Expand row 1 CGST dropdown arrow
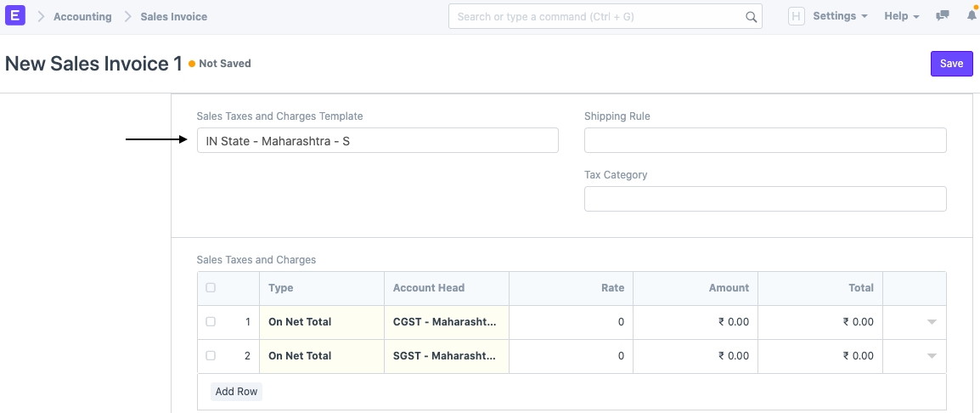 (932, 322)
